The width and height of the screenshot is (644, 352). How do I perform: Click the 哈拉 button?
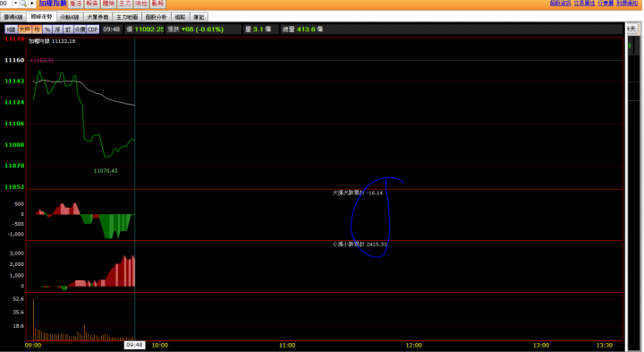(141, 4)
